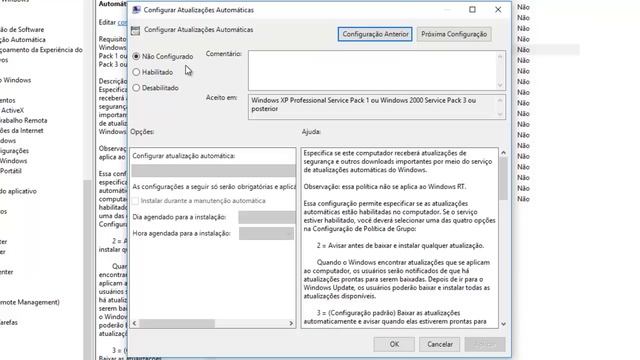Click '3 = (Configuração padrão)' help line

coord(389,313)
